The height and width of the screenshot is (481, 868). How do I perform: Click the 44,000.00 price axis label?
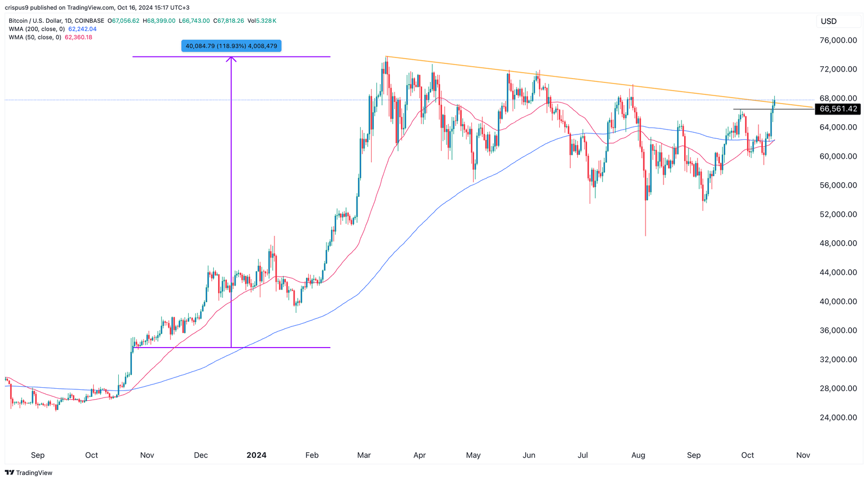[838, 272]
